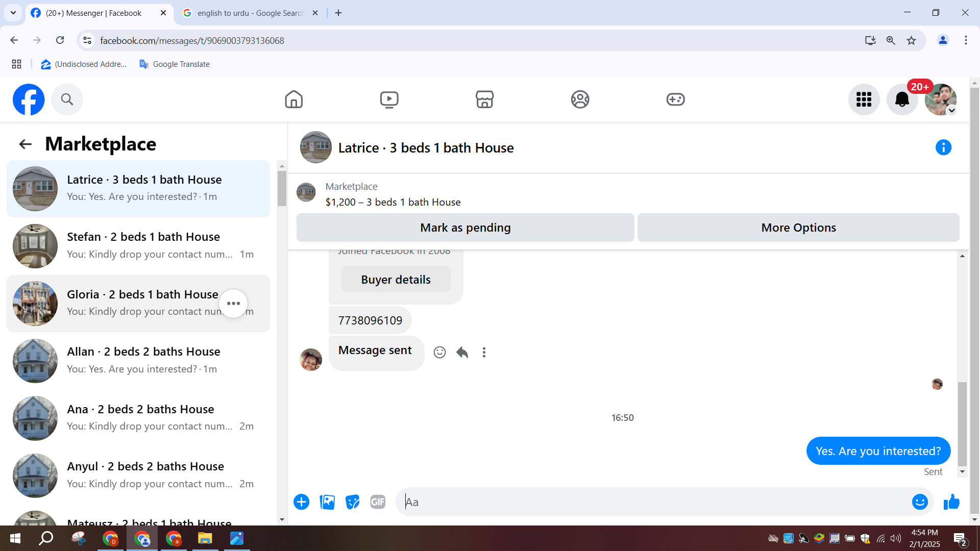Viewport: 980px width, 551px height.
Task: Send a thumbs-up like
Action: pyautogui.click(x=951, y=502)
